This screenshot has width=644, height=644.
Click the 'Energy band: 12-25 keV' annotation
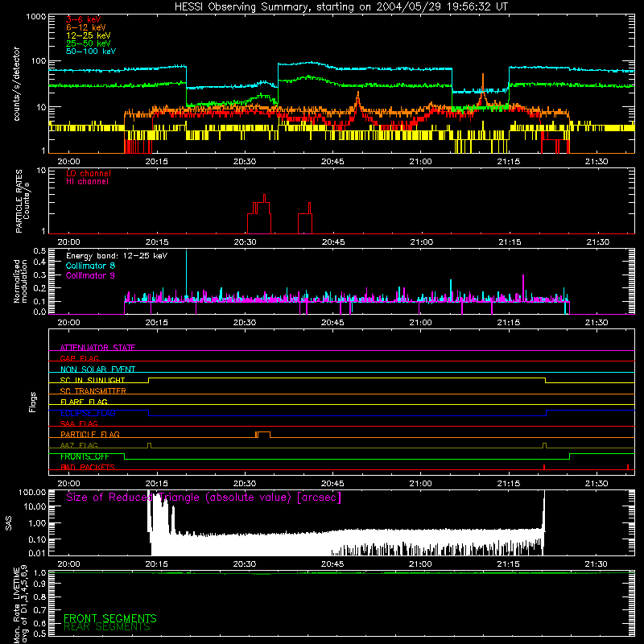pyautogui.click(x=117, y=256)
